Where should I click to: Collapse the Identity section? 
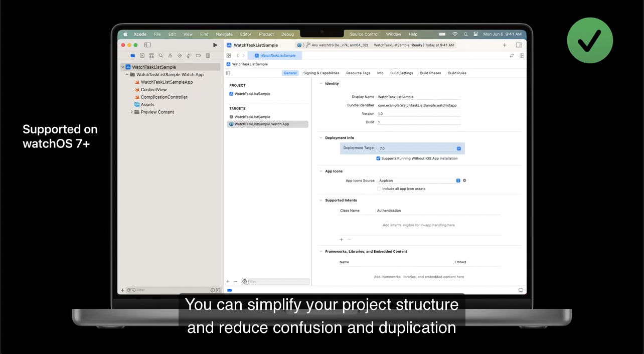tap(321, 84)
